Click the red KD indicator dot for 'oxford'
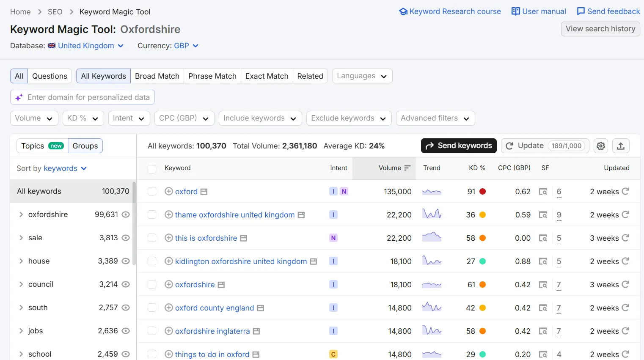Viewport: 644px width, 360px height. coord(482,192)
